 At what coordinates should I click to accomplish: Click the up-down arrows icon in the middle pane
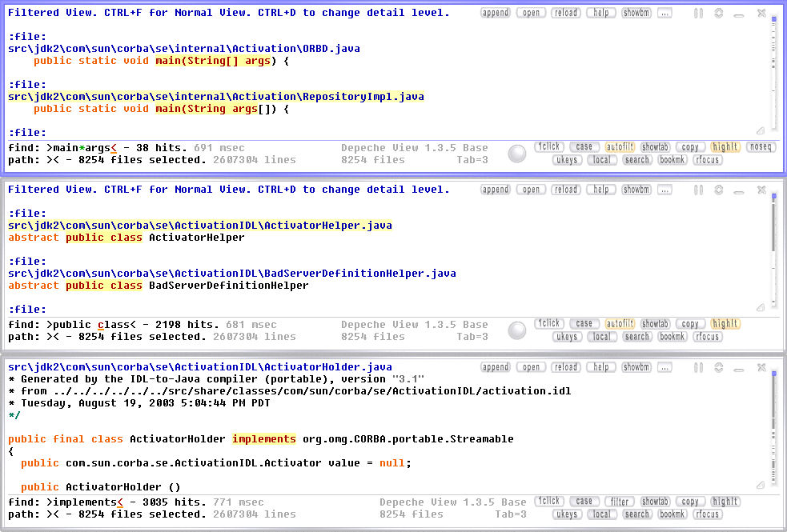pos(719,190)
